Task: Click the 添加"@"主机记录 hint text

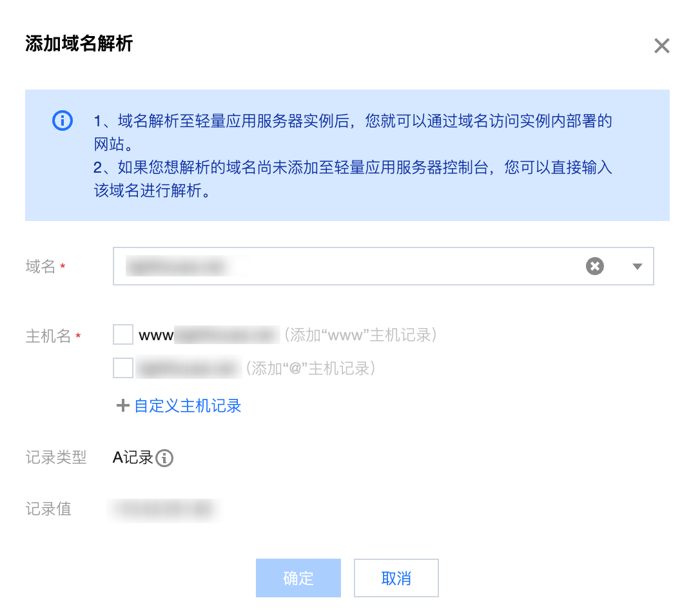Action: (310, 369)
